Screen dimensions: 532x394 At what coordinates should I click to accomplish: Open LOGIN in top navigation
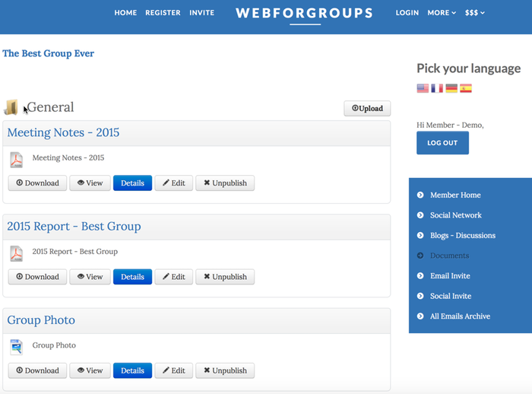407,13
